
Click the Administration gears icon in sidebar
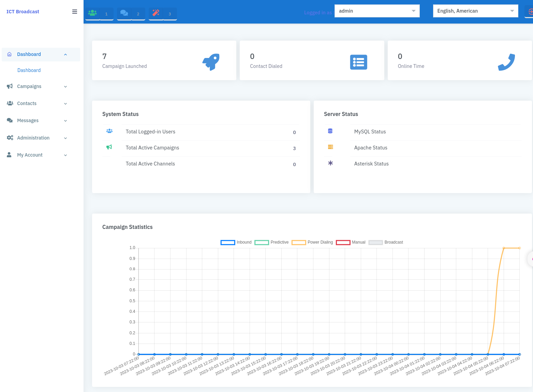(10, 138)
